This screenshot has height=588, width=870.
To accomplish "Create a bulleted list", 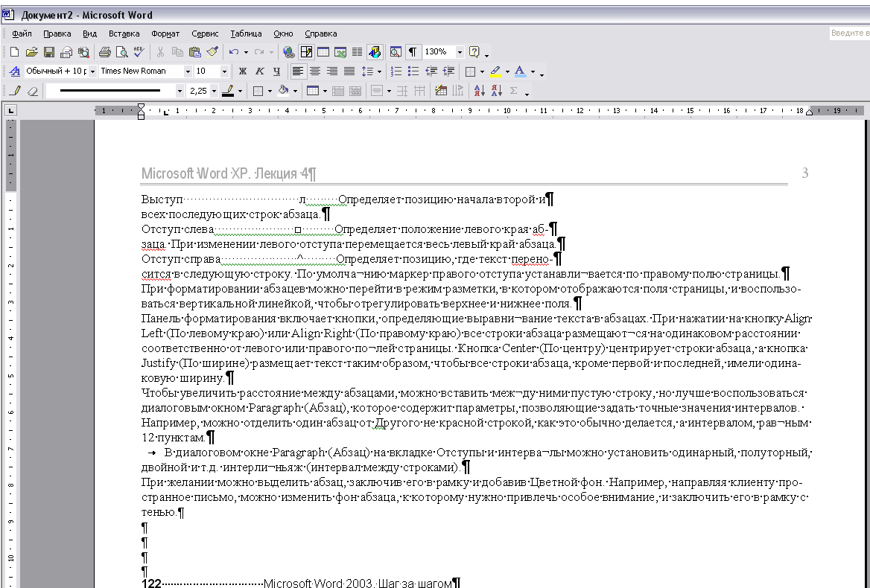I will coord(413,71).
